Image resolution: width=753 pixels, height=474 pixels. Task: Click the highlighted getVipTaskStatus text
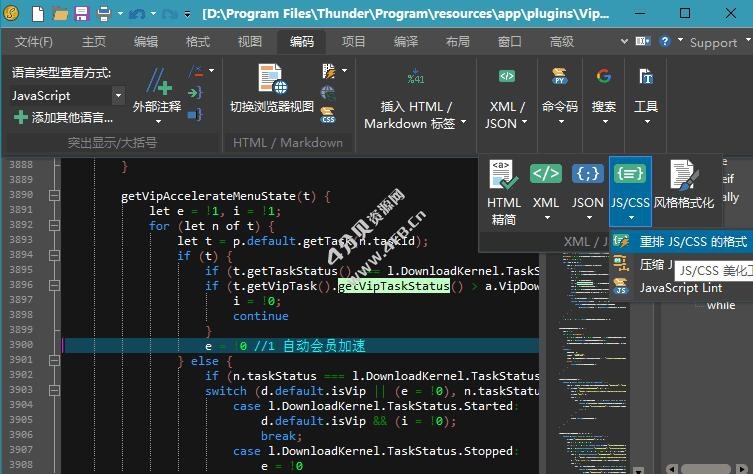point(394,286)
